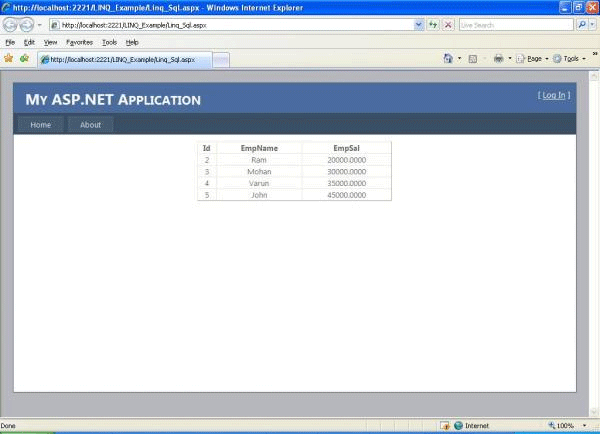Viewport: 600px width, 434px height.
Task: Expand the command bar overflow chevron
Action: pos(595,54)
